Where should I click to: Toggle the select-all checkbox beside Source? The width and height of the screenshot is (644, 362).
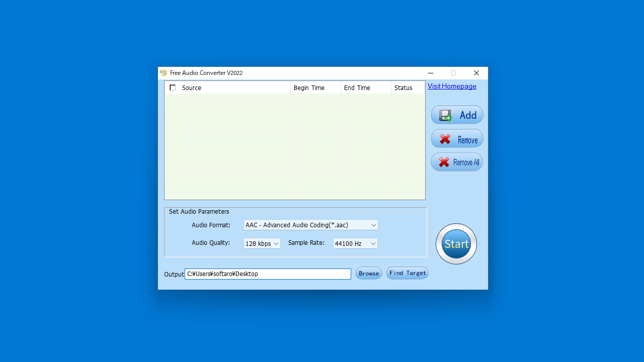173,87
